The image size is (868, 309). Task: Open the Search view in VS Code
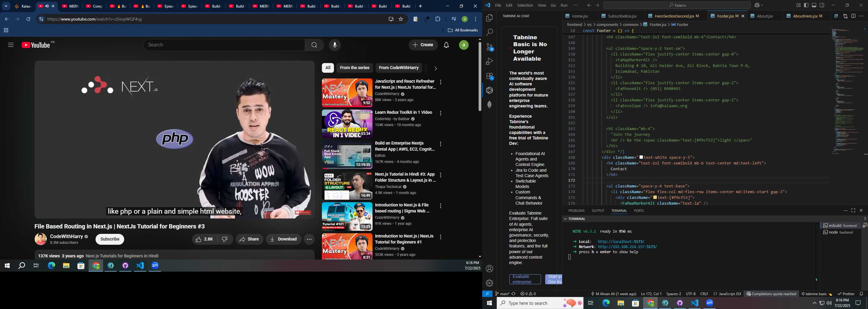tap(489, 32)
